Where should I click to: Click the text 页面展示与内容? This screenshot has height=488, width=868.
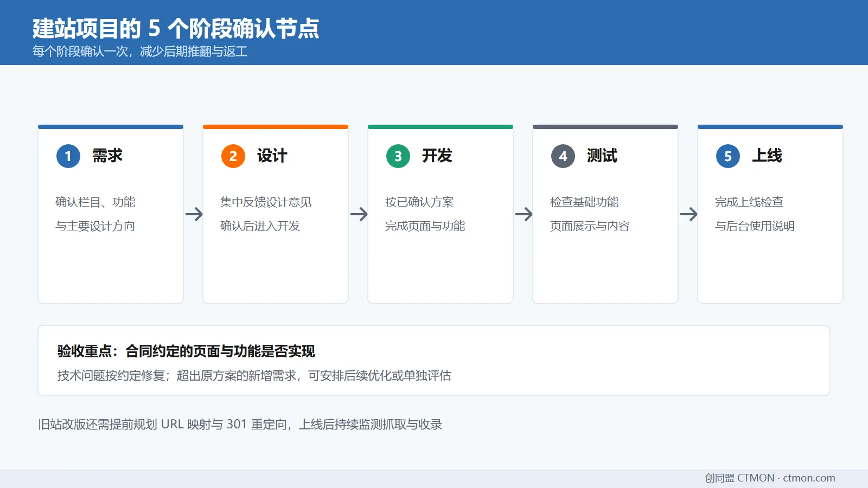tap(590, 226)
